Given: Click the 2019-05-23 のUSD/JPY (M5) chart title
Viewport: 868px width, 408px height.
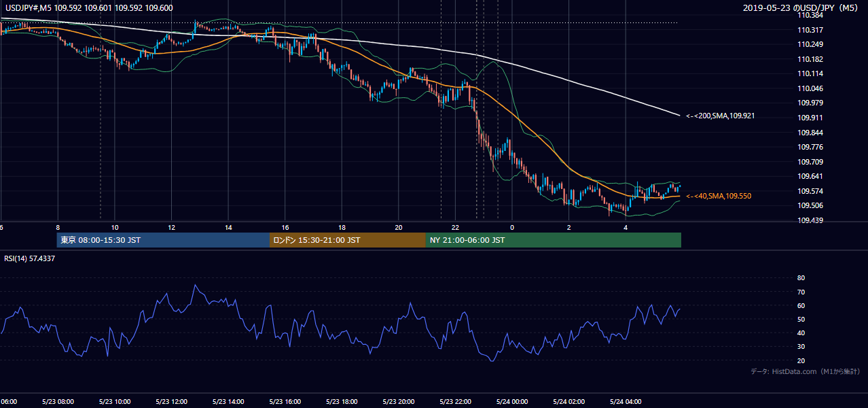Looking at the screenshot, I should pos(801,8).
